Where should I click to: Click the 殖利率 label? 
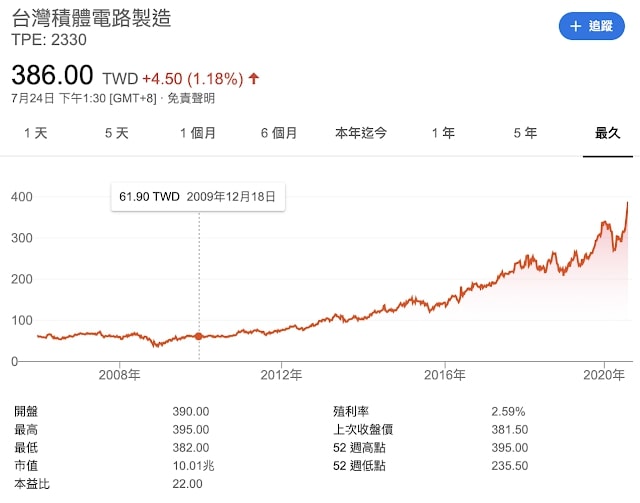coord(351,412)
